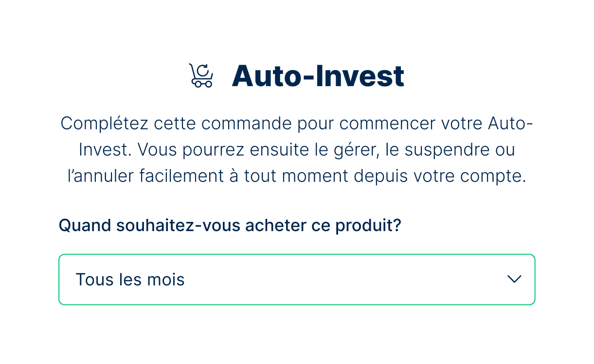The height and width of the screenshot is (364, 594).
Task: Select the word 'Auto-Invest' in the description
Action: click(x=510, y=123)
